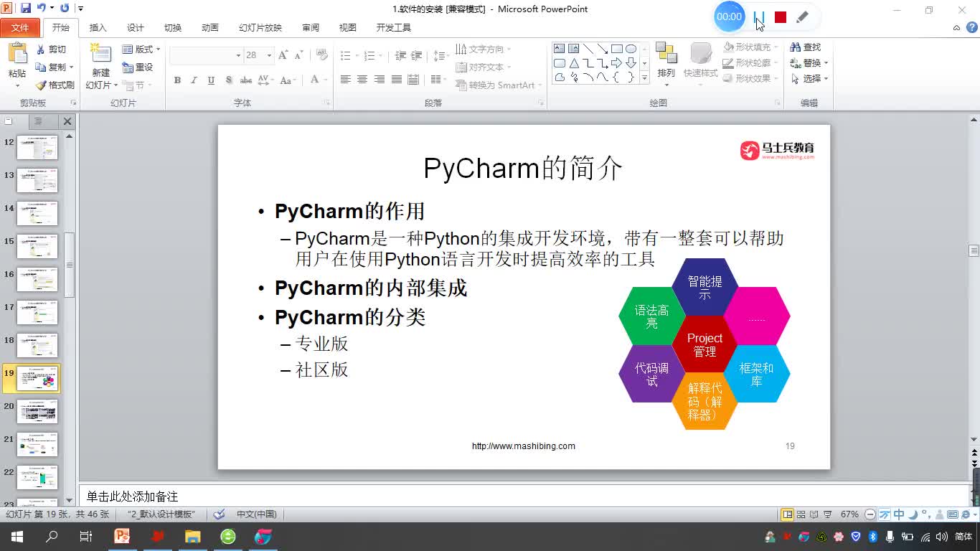Click the Undo arrow in quick access toolbar
Image resolution: width=980 pixels, height=551 pixels.
point(41,9)
